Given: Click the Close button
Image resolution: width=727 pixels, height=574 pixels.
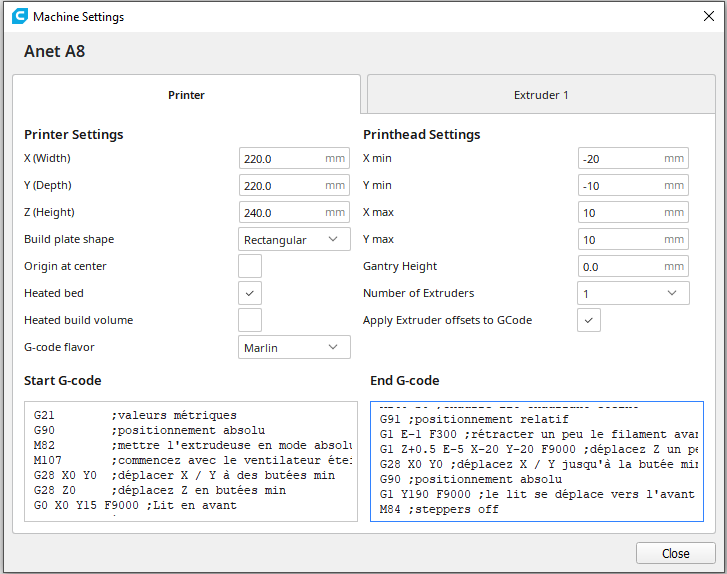Looking at the screenshot, I should coord(676,553).
